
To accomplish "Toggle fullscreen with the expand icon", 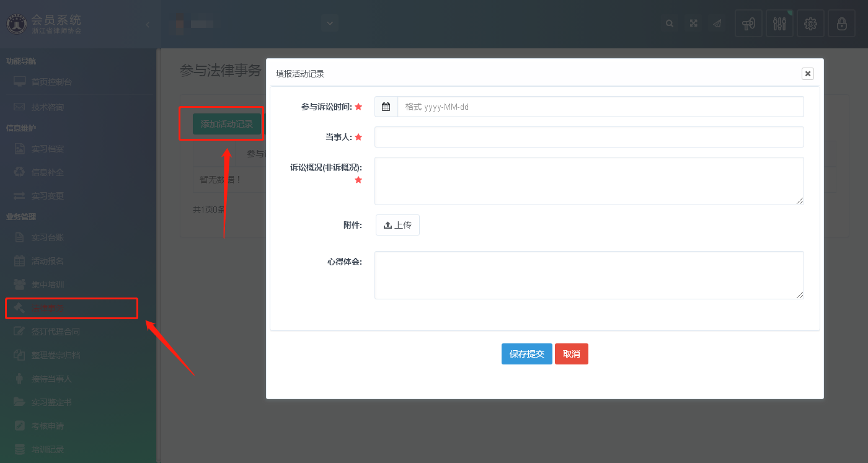I will [x=694, y=24].
